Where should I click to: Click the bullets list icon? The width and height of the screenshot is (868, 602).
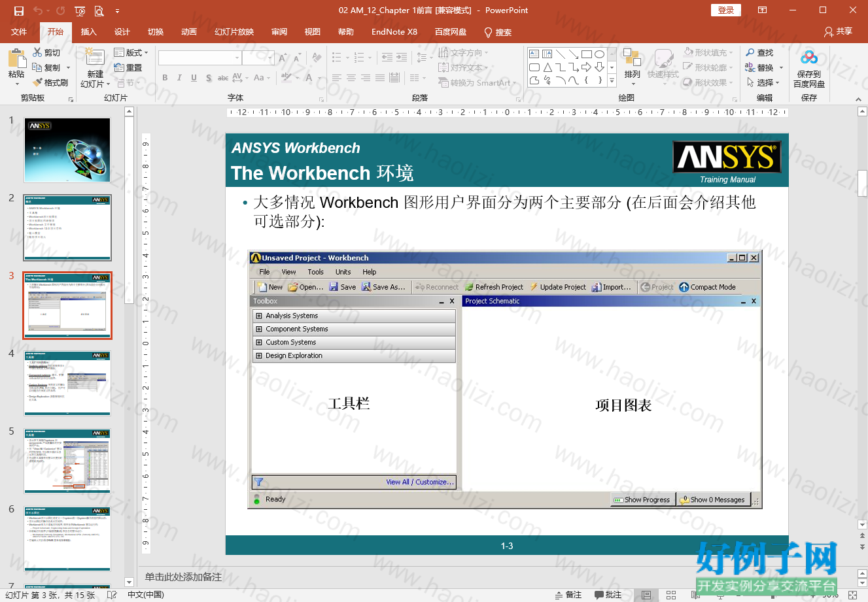click(337, 58)
